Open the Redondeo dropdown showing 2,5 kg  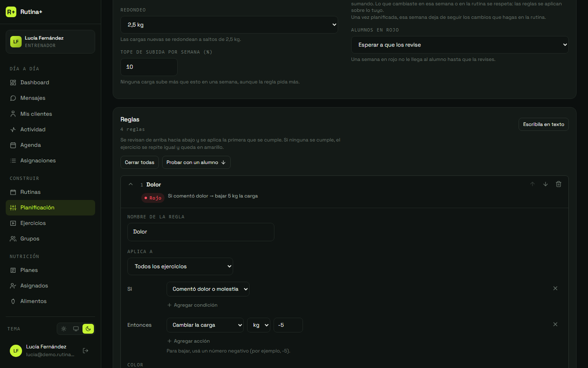[229, 25]
